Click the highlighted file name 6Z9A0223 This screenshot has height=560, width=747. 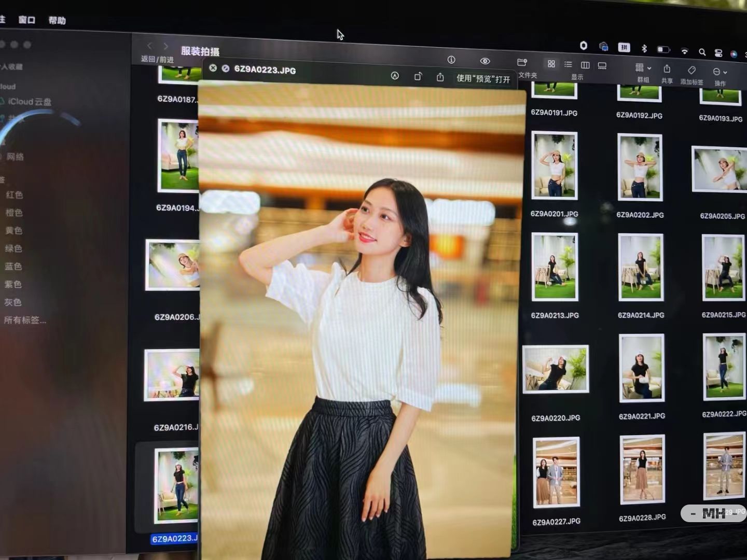pyautogui.click(x=175, y=539)
